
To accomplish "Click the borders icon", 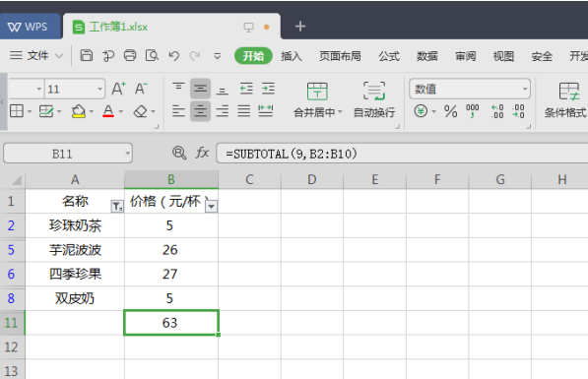I will [x=17, y=111].
